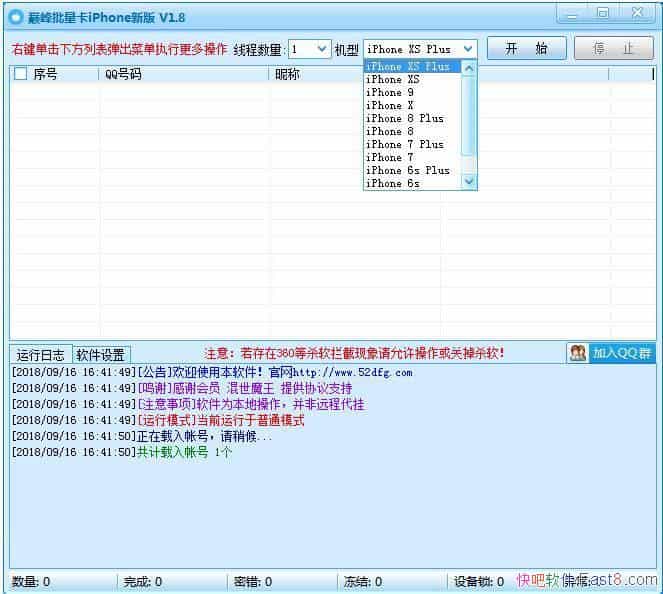Open the 线程数量 thread count dropdown

[x=321, y=49]
